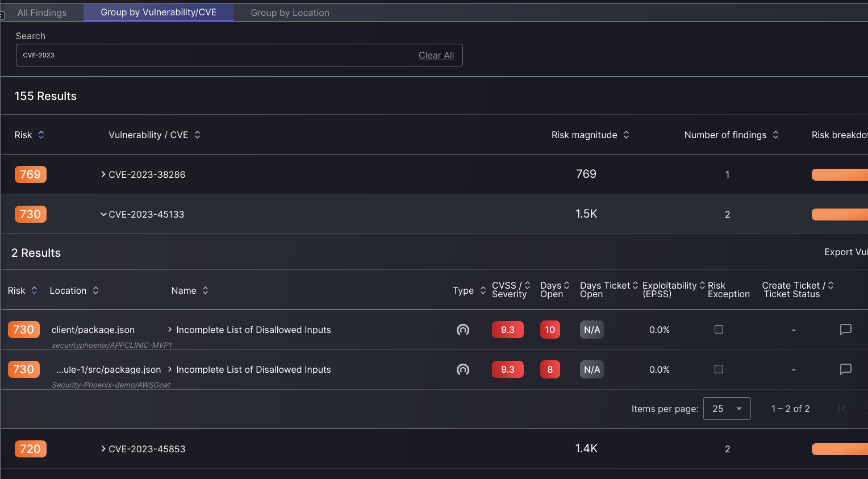
Task: Expand CVE-2023-38286 row
Action: pyautogui.click(x=103, y=174)
